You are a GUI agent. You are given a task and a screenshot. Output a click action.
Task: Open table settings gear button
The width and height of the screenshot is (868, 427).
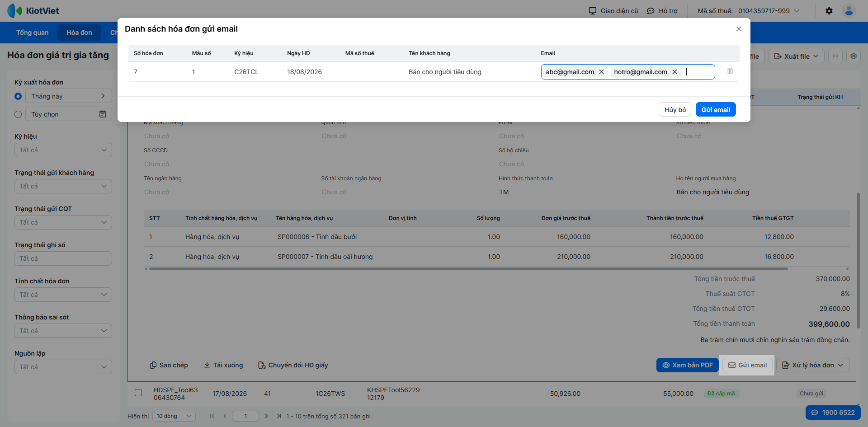coord(854,56)
